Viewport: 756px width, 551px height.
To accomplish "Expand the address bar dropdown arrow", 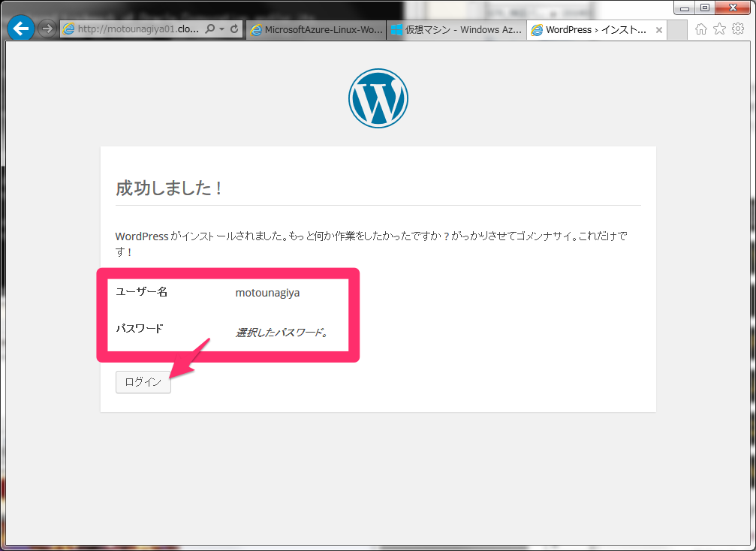I will click(x=221, y=29).
